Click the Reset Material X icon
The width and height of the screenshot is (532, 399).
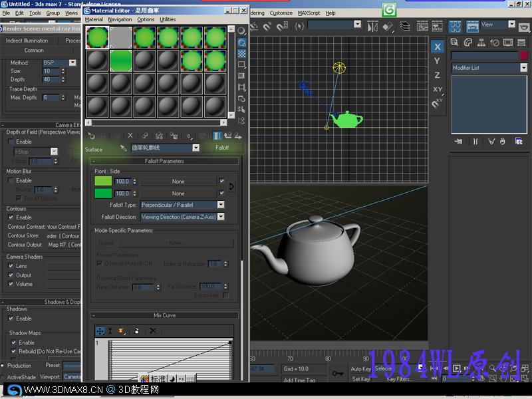click(x=130, y=136)
